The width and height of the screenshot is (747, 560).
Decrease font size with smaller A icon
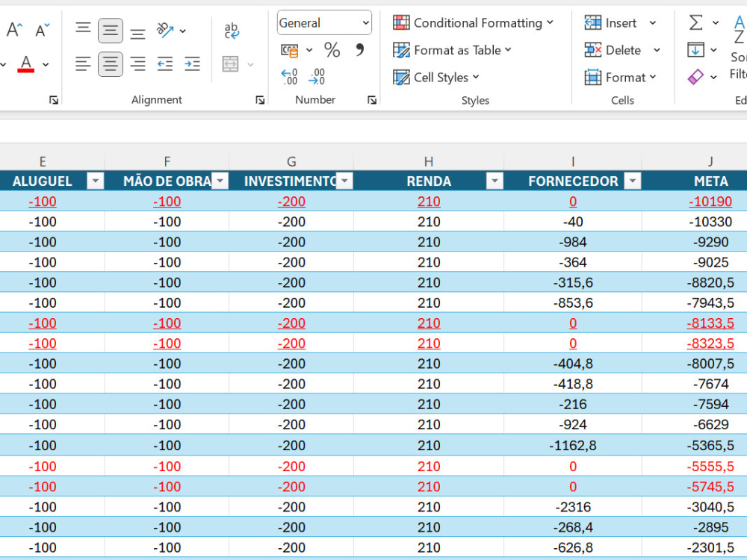click(43, 30)
